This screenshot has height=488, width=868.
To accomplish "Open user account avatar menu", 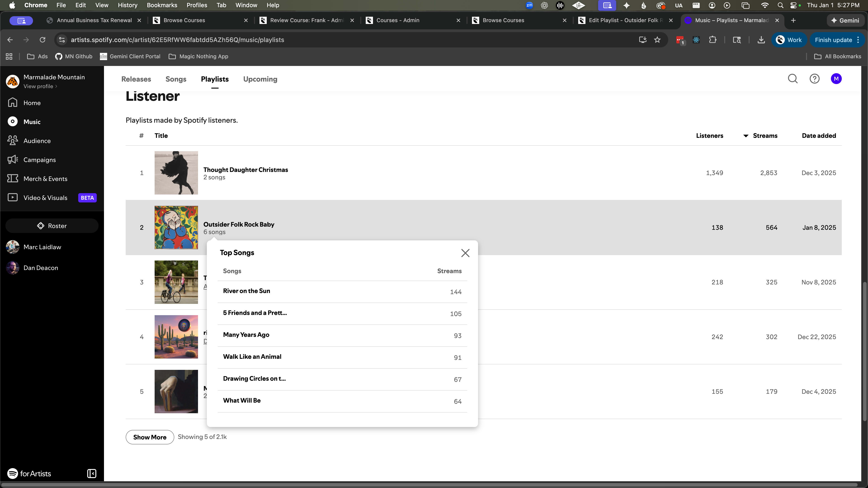I will [x=836, y=79].
